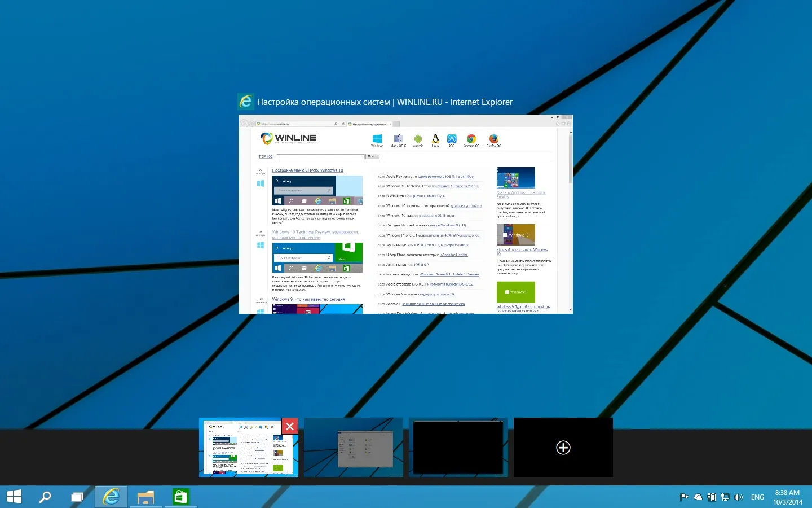Open the OneDrive cloud tray icon
This screenshot has width=812, height=508.
pyautogui.click(x=698, y=497)
